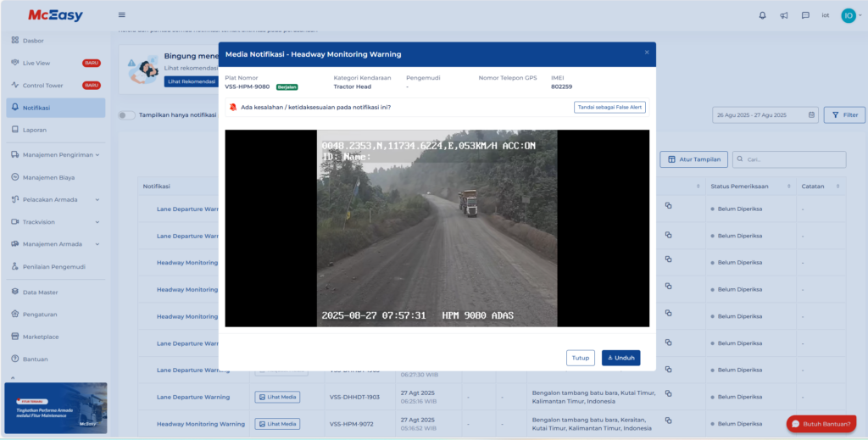Click the Data Master stack icon

pos(15,292)
